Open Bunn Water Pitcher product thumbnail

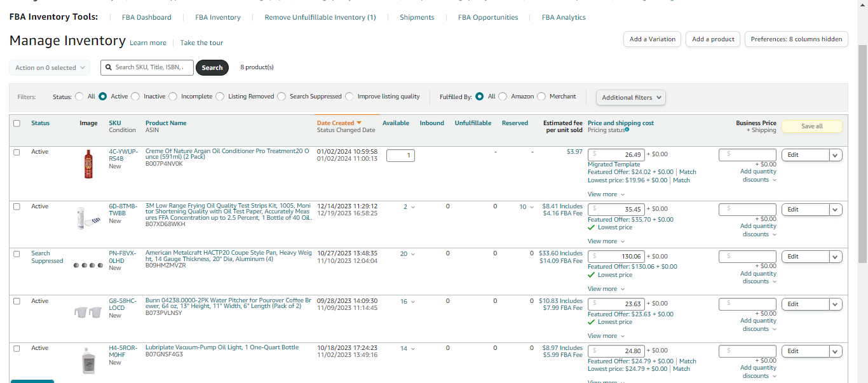88,312
